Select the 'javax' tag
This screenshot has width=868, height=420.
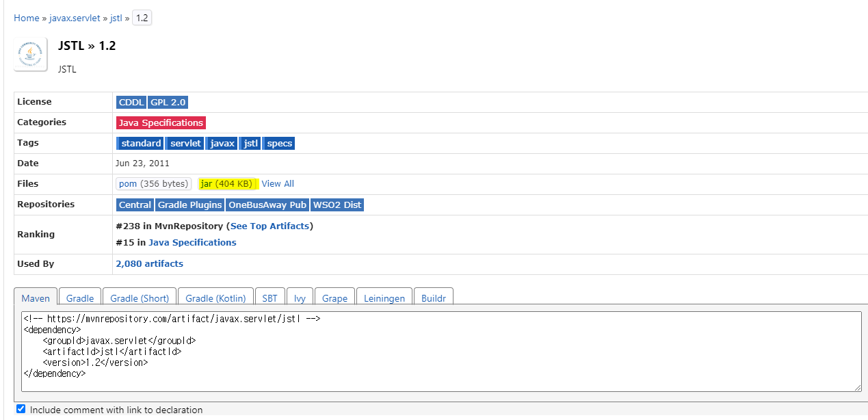tap(222, 143)
